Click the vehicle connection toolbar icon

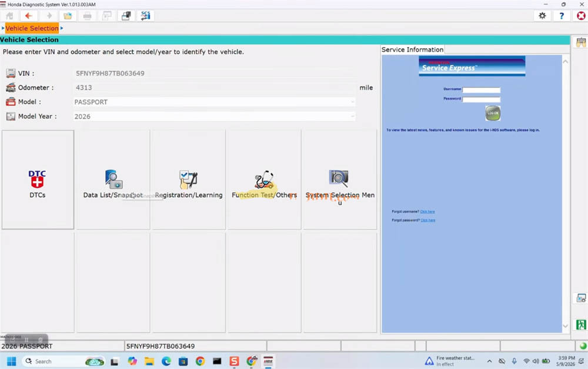coord(126,16)
